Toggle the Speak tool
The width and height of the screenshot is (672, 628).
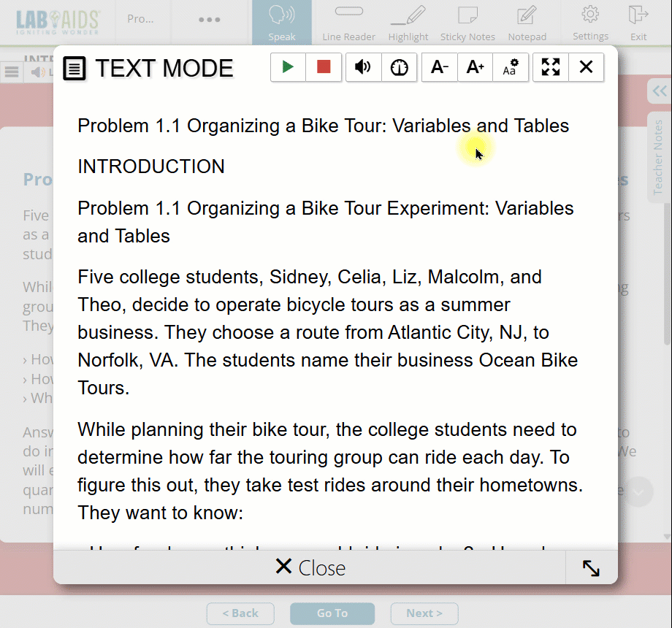(x=281, y=23)
